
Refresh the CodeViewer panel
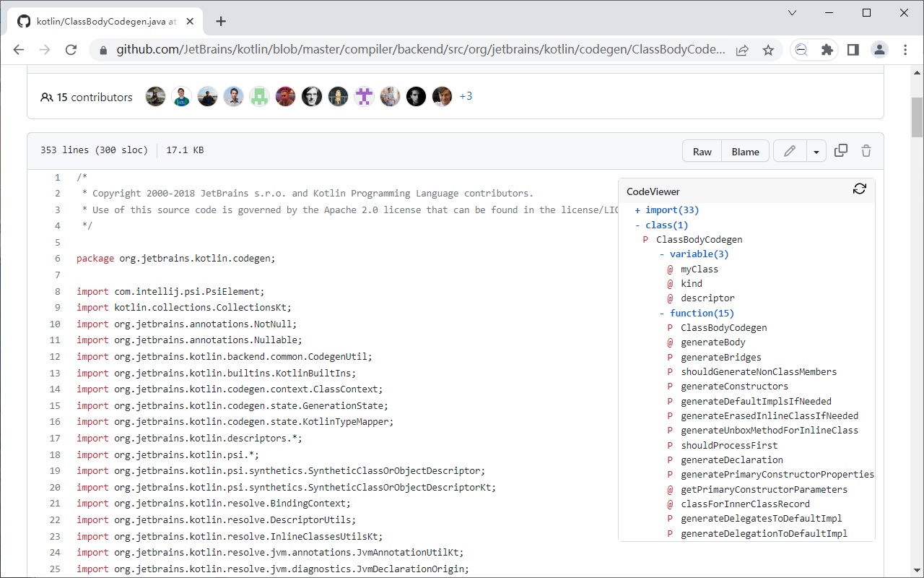click(x=859, y=188)
